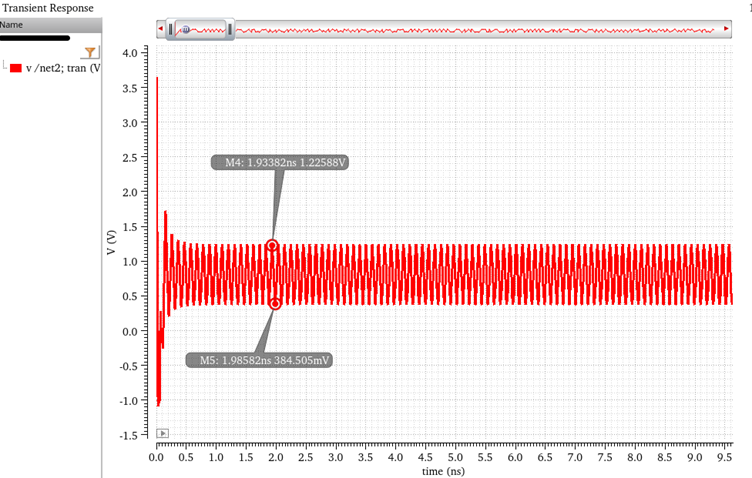Click the left scroll arrow of overview strip
The height and width of the screenshot is (478, 752).
[161, 31]
